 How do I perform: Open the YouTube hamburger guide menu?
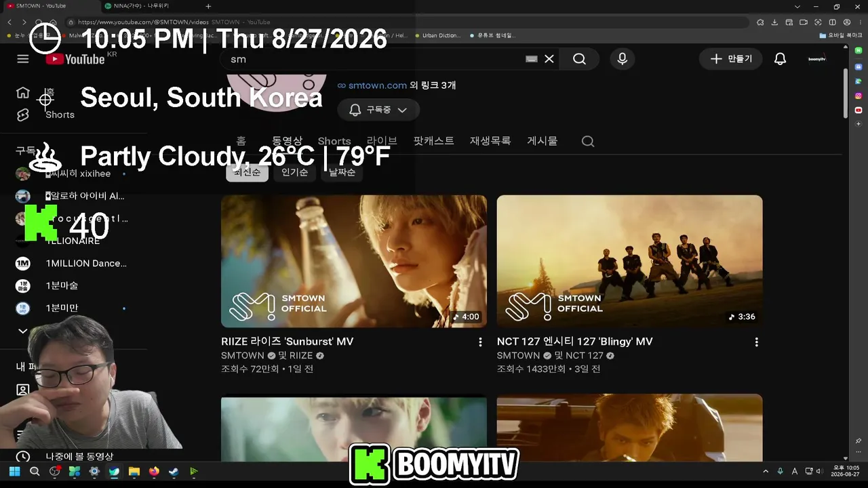click(x=23, y=59)
